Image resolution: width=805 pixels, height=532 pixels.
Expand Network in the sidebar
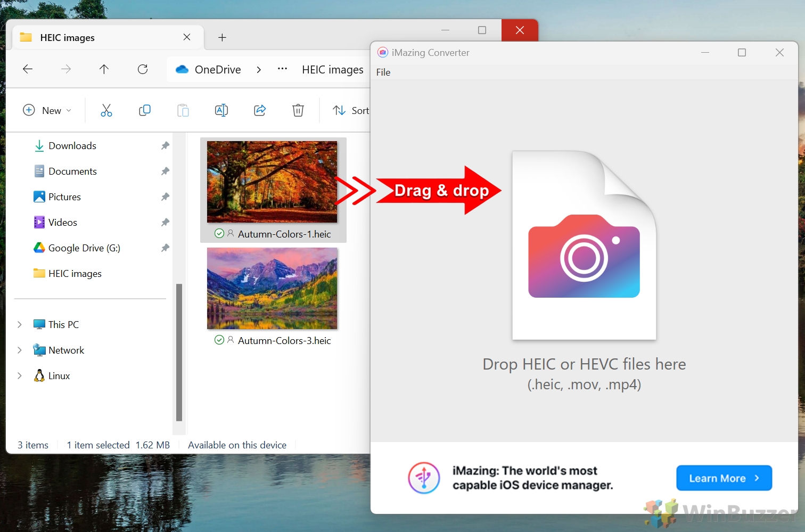[x=20, y=350]
